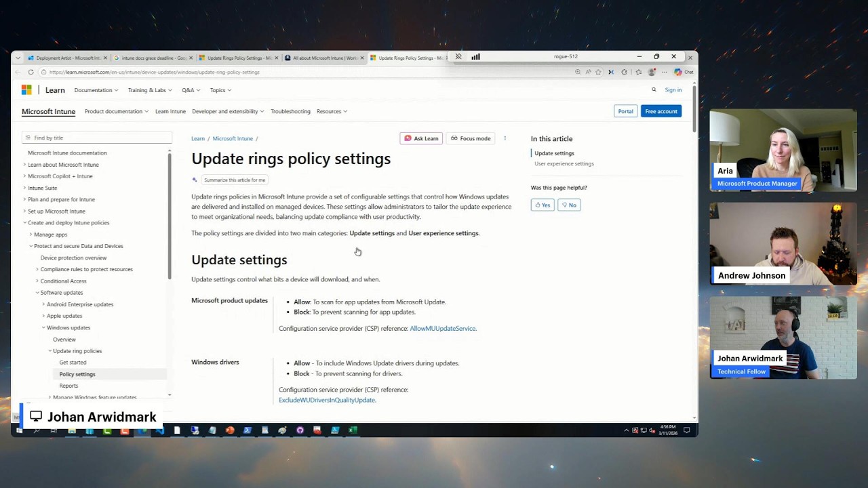Viewport: 868px width, 488px height.
Task: Expand Manage apps tree node
Action: (31, 235)
